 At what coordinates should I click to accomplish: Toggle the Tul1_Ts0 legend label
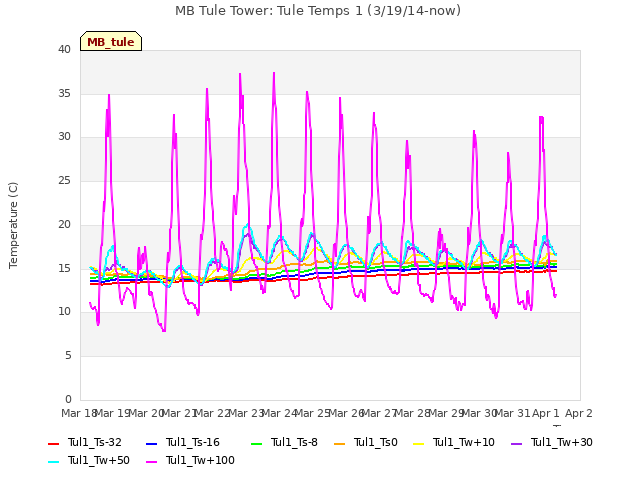376,442
